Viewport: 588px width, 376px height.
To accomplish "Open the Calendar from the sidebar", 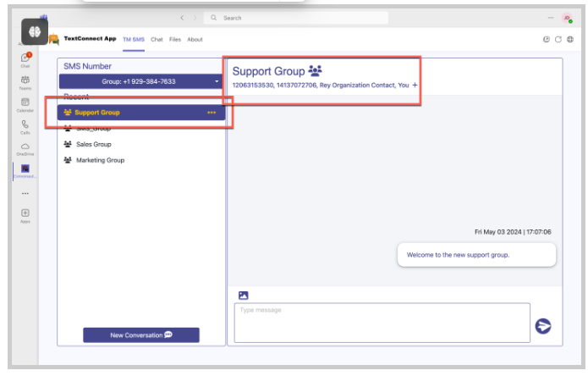I will (x=25, y=104).
